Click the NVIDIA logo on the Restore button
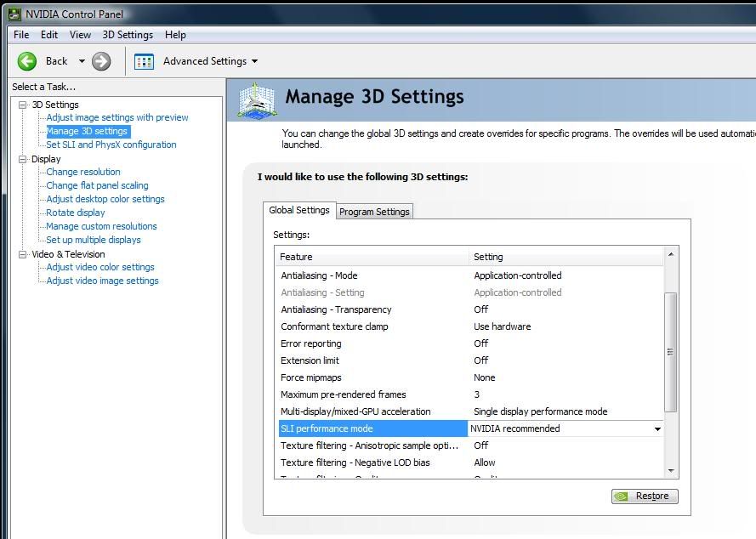The width and height of the screenshot is (756, 539). coord(622,496)
